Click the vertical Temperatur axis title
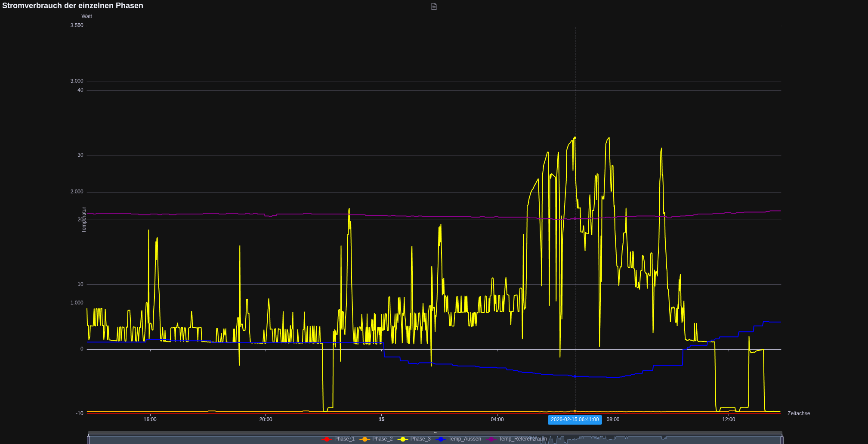Viewport: 868px width, 444px height. pos(84,220)
